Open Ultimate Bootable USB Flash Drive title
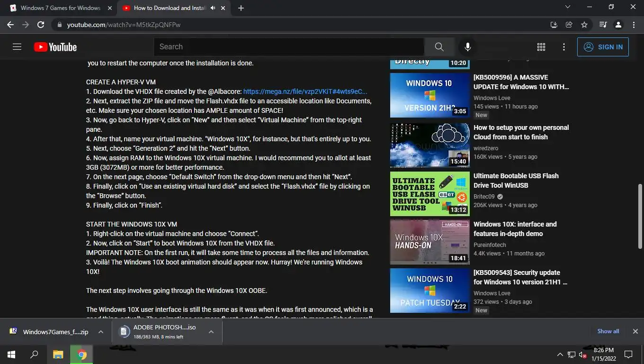 tap(516, 181)
